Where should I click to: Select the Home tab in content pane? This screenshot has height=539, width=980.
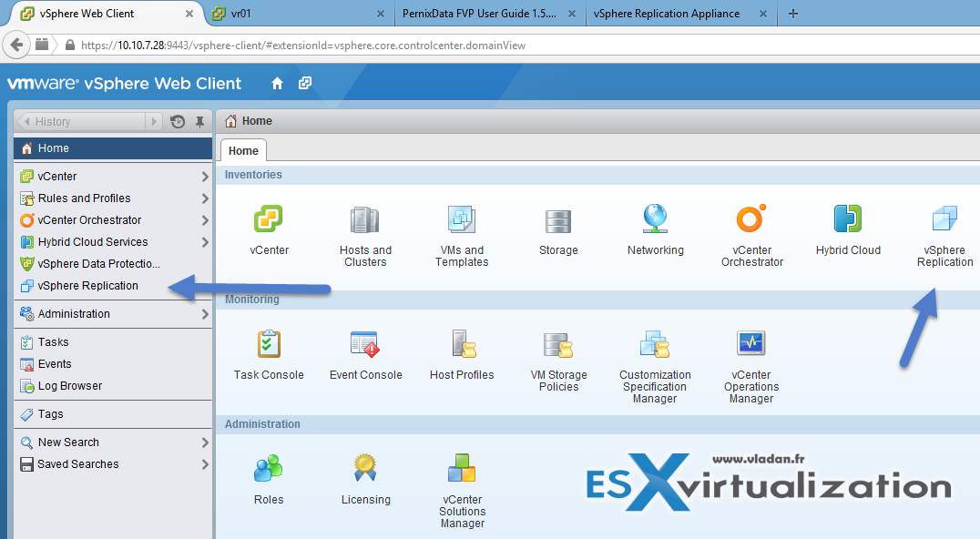[243, 151]
